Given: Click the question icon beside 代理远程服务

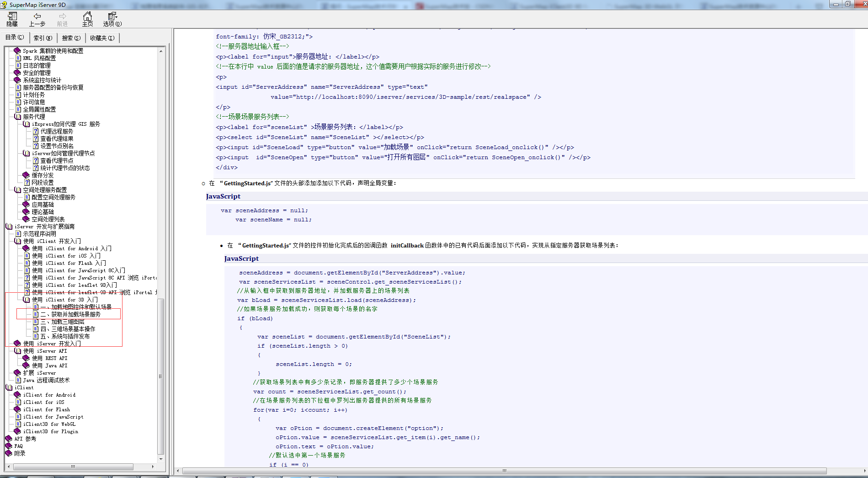Looking at the screenshot, I should pos(36,131).
